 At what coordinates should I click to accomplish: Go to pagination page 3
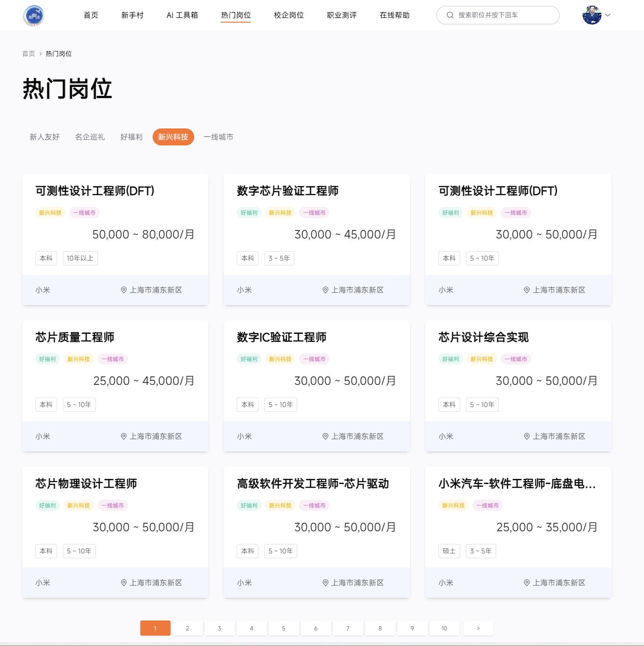click(x=220, y=628)
